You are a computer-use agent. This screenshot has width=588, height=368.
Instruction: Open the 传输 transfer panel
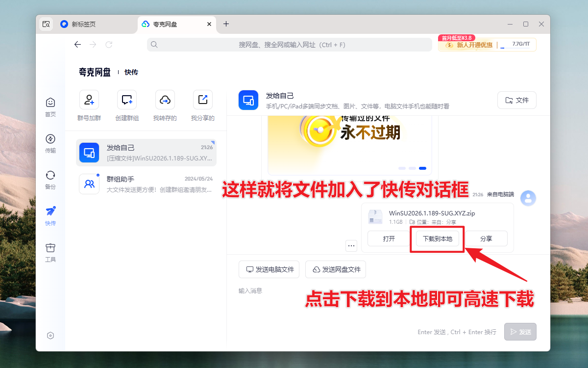click(50, 143)
